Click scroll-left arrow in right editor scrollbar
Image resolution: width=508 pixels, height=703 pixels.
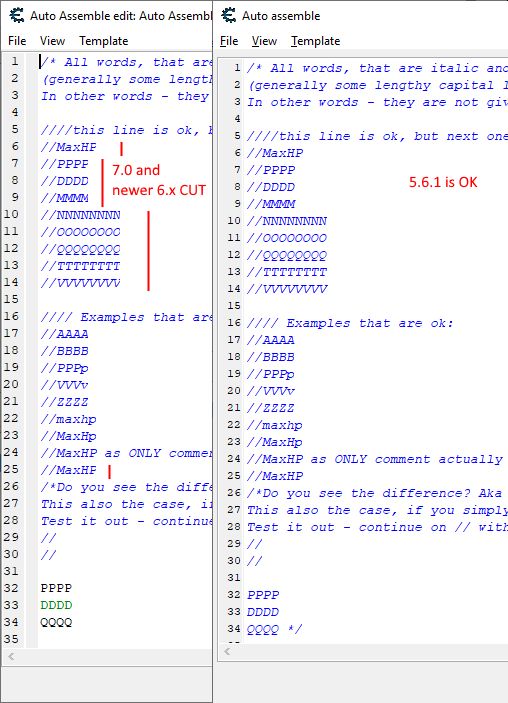pyautogui.click(x=227, y=651)
